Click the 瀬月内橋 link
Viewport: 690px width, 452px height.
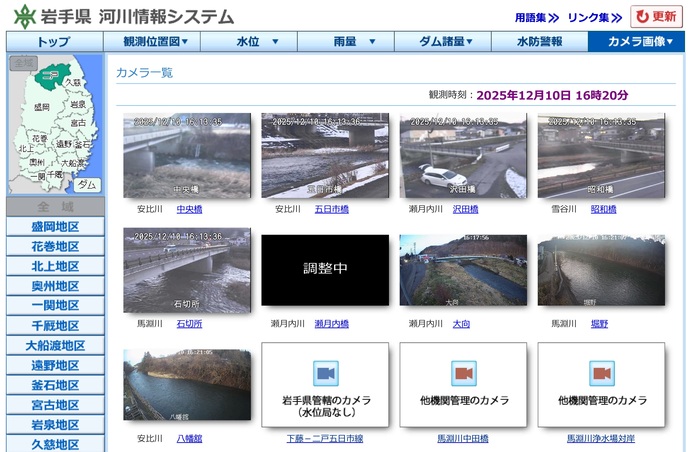332,324
